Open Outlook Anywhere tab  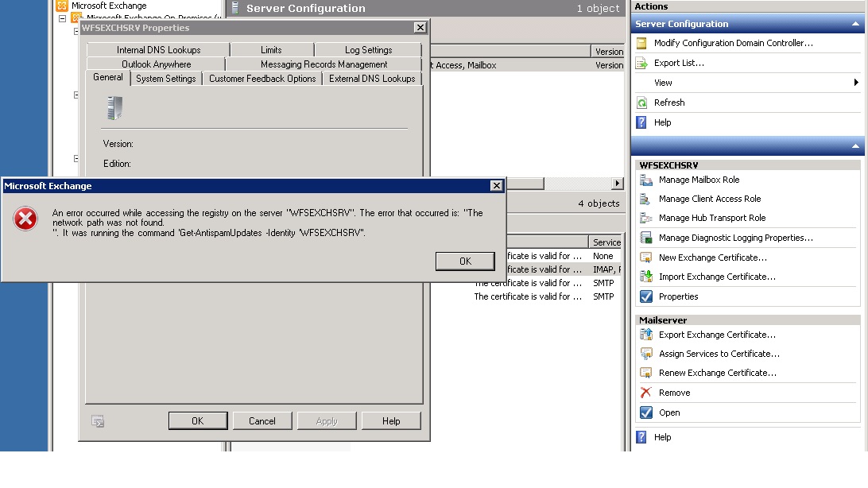156,64
